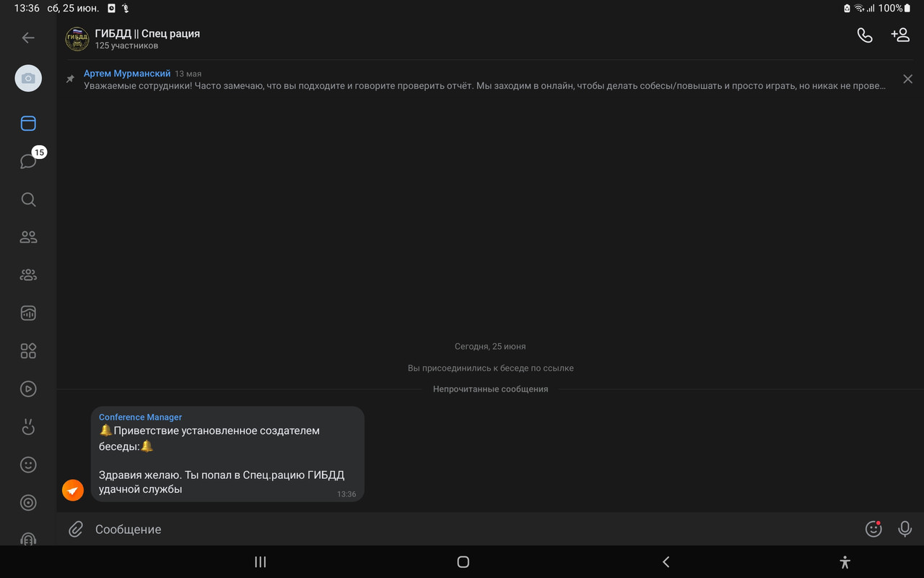The width and height of the screenshot is (924, 578).
Task: Switch to the Messages tab with 15 unread
Action: point(27,160)
